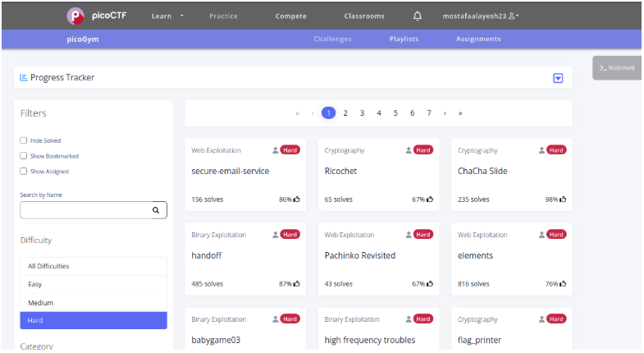644x353 pixels.
Task: Click the picoCTF logo icon
Action: (x=75, y=16)
